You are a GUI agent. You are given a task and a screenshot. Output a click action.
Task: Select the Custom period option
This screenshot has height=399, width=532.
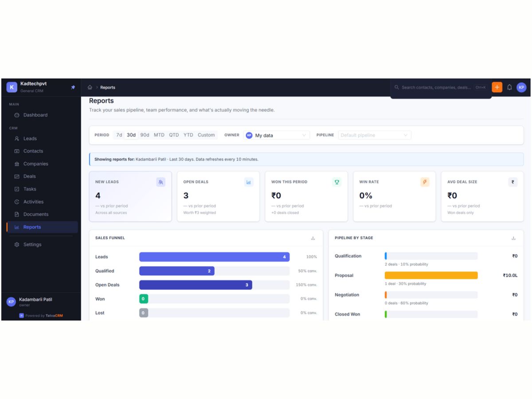coord(206,135)
